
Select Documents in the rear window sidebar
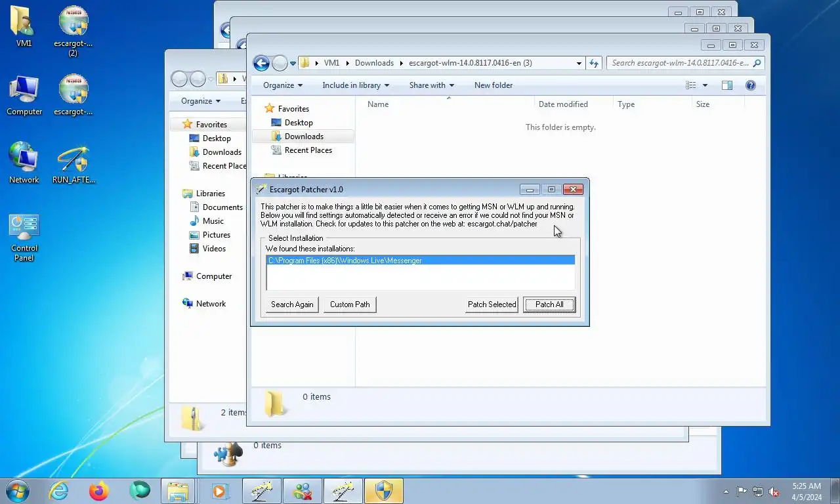(x=222, y=207)
